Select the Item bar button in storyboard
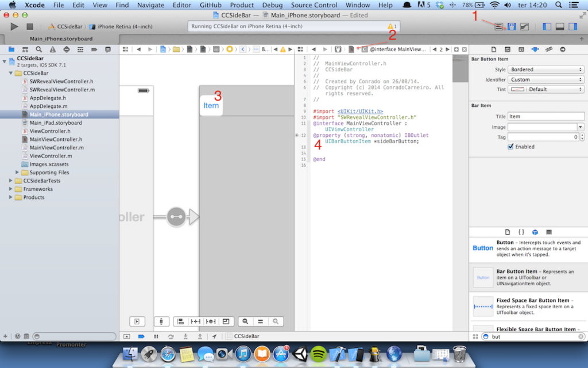Screen dimensions: 588x368 click(211, 106)
